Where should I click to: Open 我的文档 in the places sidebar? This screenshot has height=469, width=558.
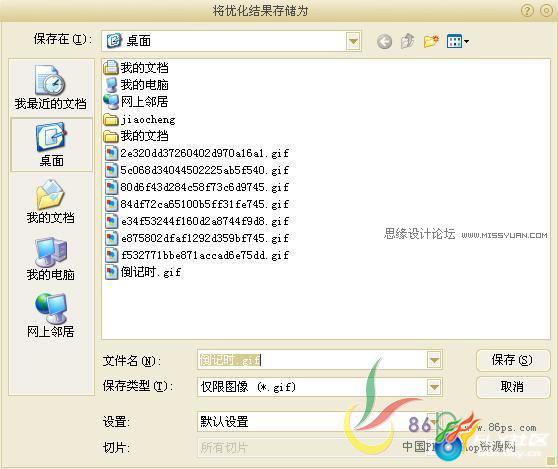51,201
